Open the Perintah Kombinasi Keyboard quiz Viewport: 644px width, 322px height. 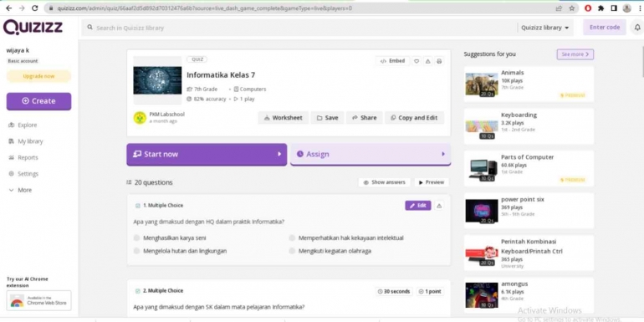(x=529, y=253)
